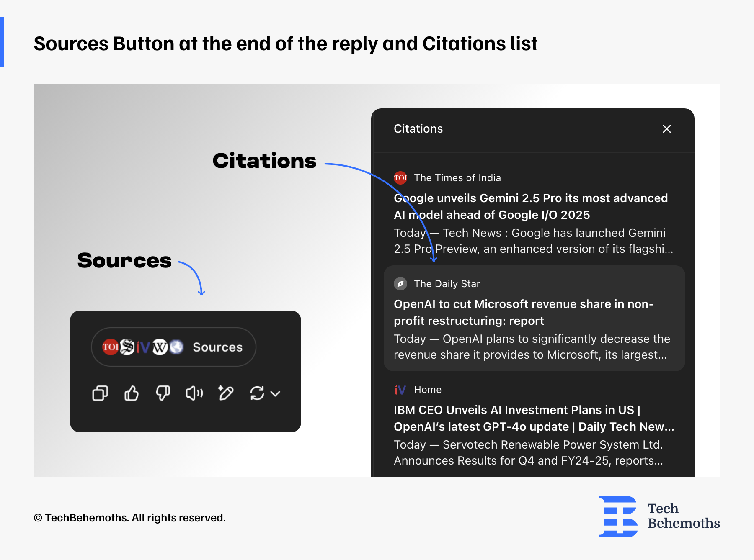Click The Daily Star compass icon
The height and width of the screenshot is (560, 754).
pyautogui.click(x=400, y=284)
